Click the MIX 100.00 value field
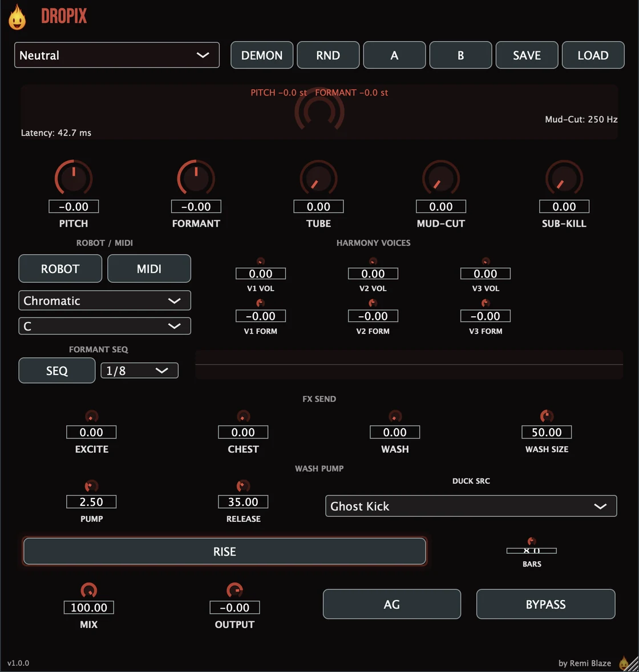 pyautogui.click(x=89, y=607)
